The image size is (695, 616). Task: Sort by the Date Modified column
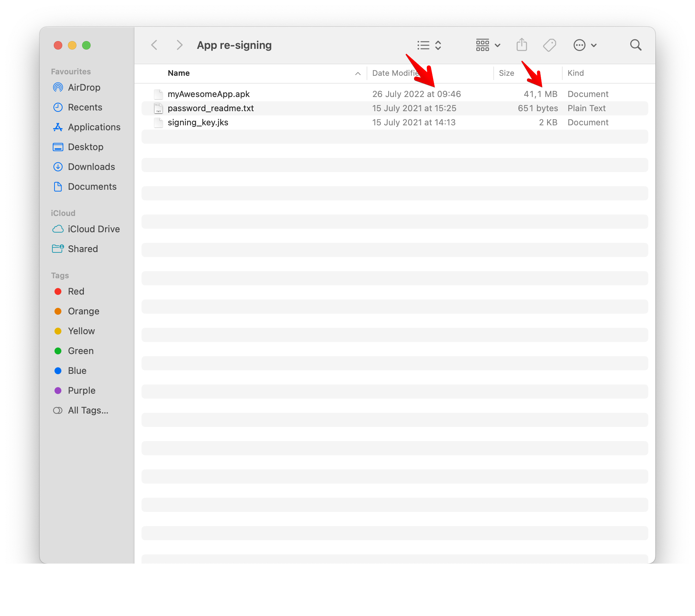[396, 73]
